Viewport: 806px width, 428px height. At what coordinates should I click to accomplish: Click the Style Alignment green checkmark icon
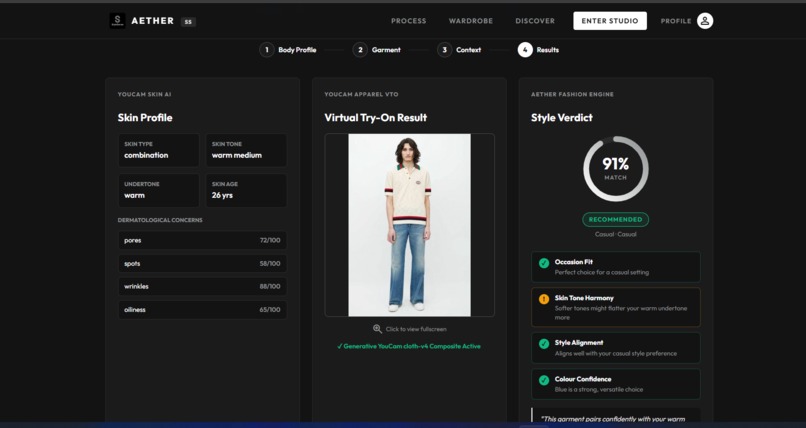(544, 344)
